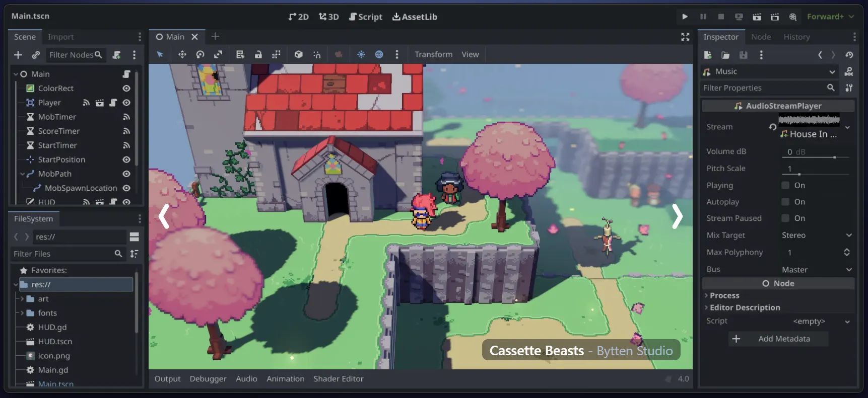Click the Play Current Scene clapperboard icon
Image resolution: width=868 pixels, height=398 pixels.
(757, 17)
